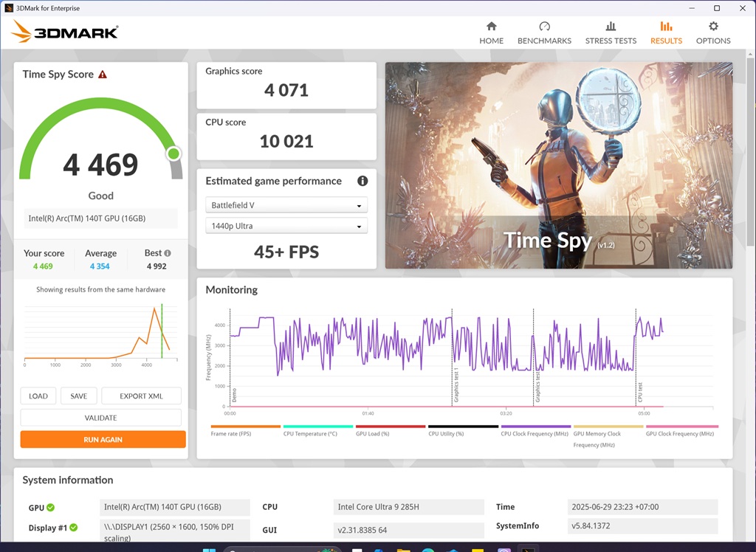
Task: Click the Monitoring heading
Action: [x=231, y=290]
